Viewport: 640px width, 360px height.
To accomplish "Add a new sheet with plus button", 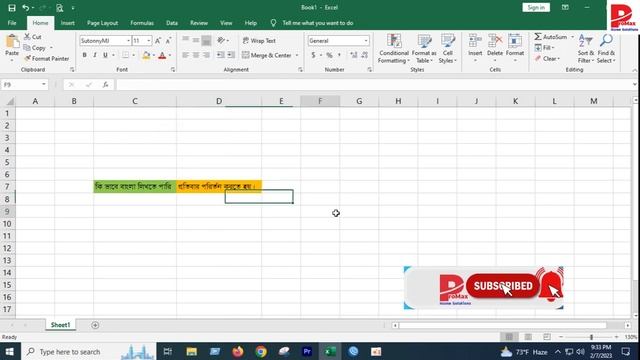I will 95,325.
